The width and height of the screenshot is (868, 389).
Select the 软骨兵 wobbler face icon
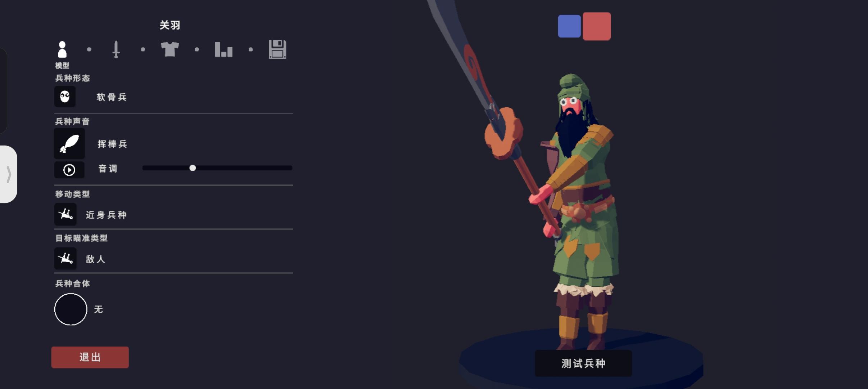click(x=65, y=97)
